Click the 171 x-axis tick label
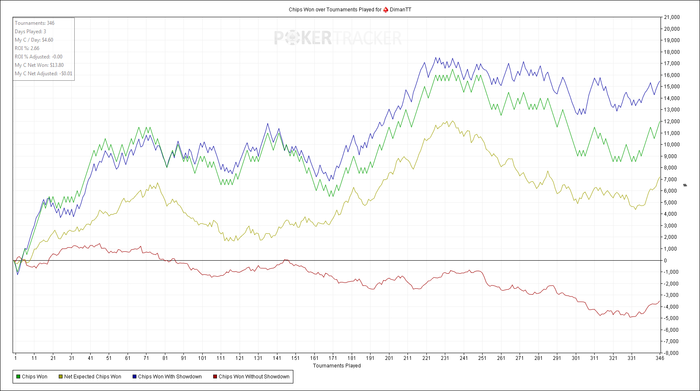This screenshot has width=700, height=391. 333,358
